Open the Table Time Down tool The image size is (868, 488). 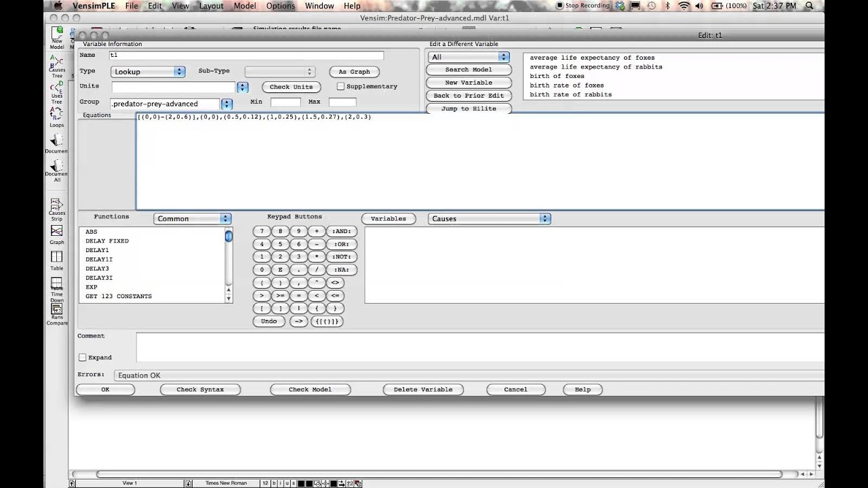click(x=57, y=289)
